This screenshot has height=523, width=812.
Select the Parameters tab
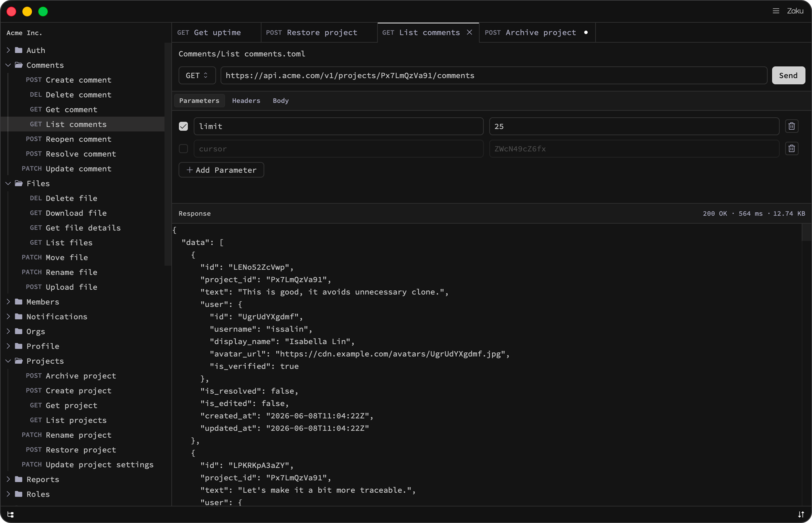pos(199,100)
